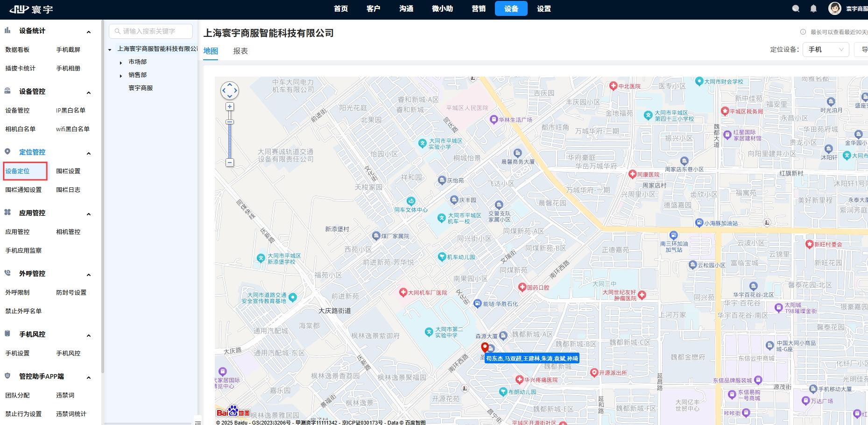Open 设备定位 in sidebar
Viewport: 868px width, 425px height.
click(x=17, y=171)
